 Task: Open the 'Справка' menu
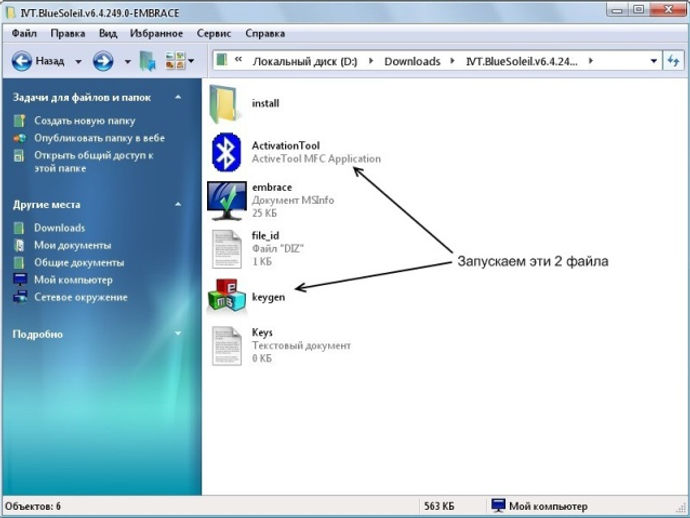pos(265,33)
